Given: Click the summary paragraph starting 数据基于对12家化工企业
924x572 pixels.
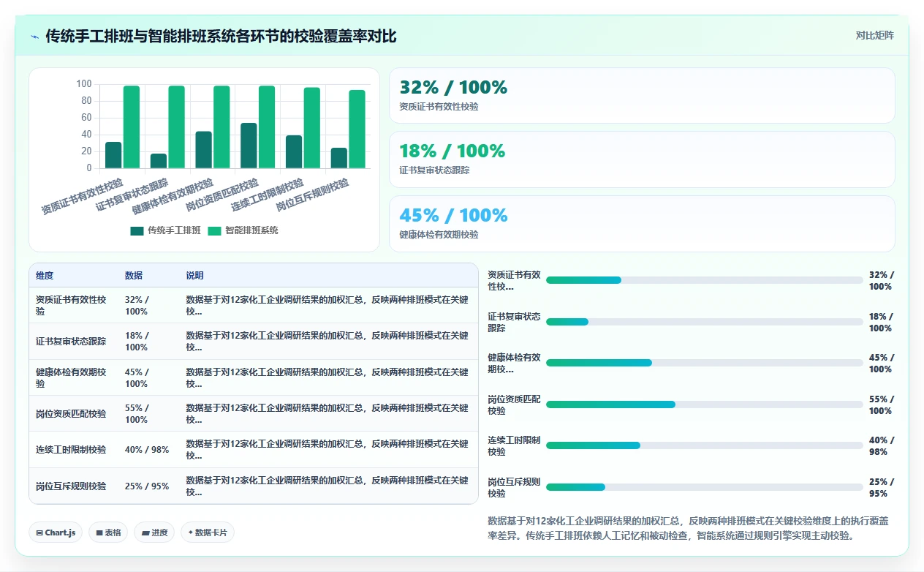Looking at the screenshot, I should [x=688, y=527].
